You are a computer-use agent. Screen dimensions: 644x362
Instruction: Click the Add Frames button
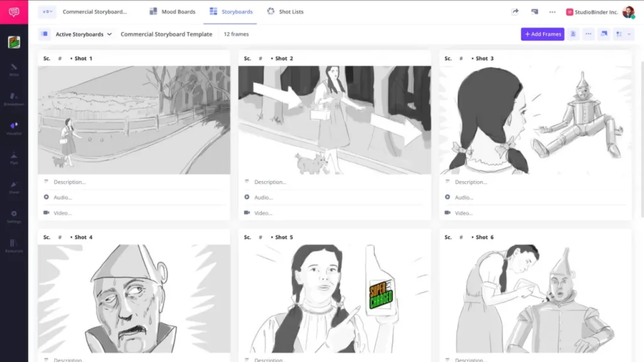click(542, 34)
